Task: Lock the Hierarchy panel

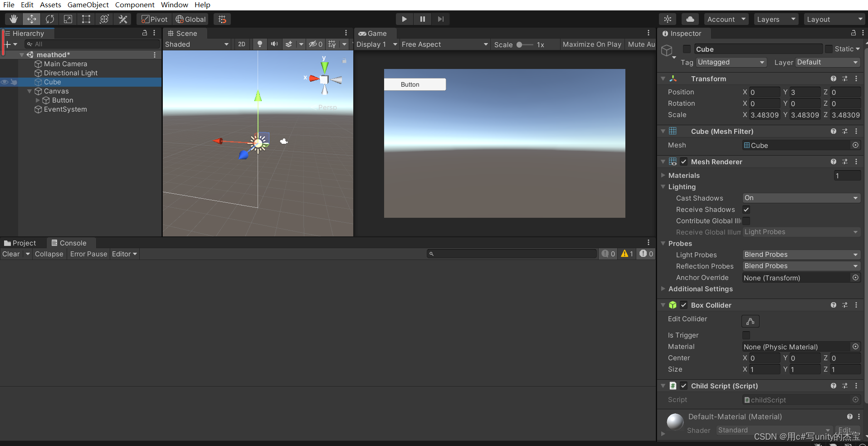Action: (x=145, y=33)
